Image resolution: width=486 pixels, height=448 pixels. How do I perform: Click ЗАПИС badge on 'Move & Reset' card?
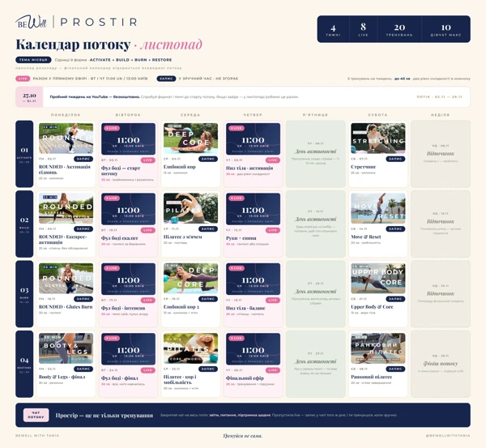click(395, 228)
